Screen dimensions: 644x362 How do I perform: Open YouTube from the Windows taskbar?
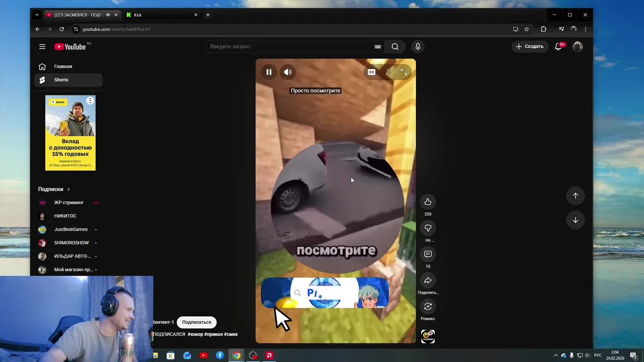click(x=203, y=355)
